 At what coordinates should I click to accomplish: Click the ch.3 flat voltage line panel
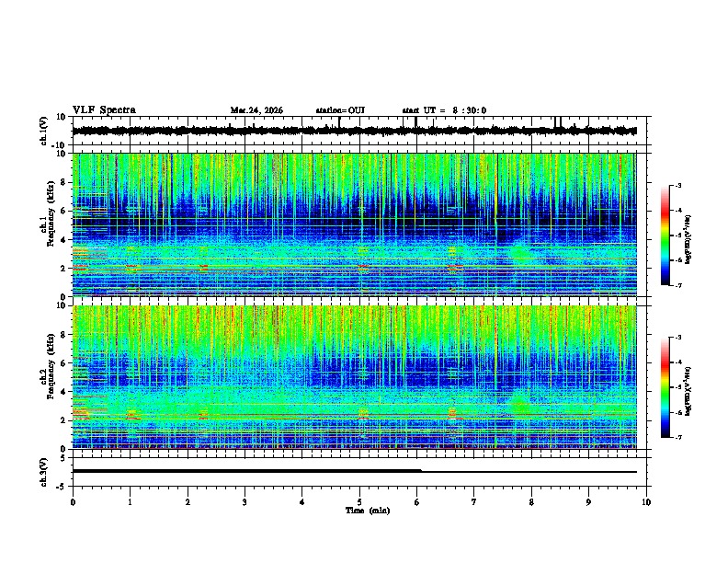361,472
